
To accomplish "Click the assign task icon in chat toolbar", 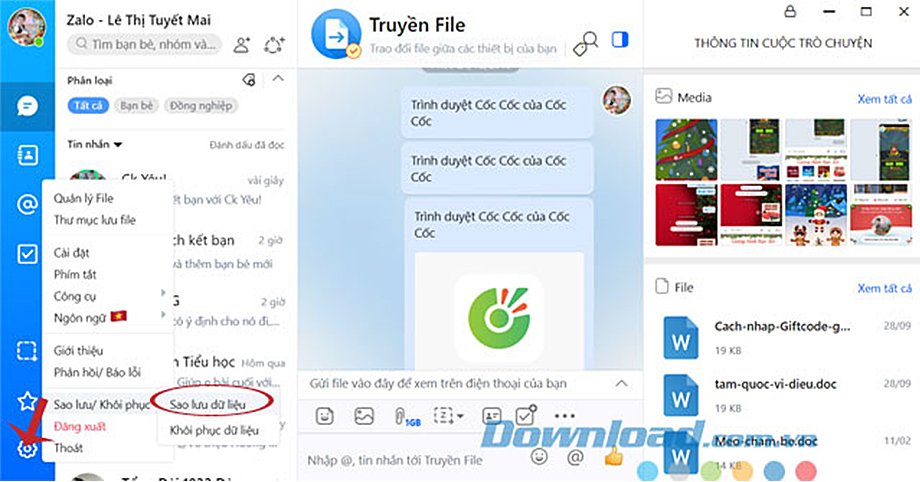I will coord(526,414).
